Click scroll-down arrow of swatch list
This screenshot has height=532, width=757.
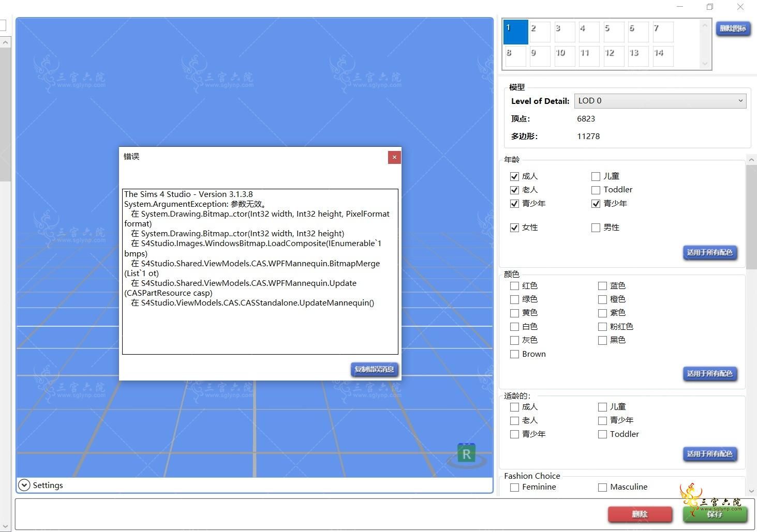(x=704, y=64)
